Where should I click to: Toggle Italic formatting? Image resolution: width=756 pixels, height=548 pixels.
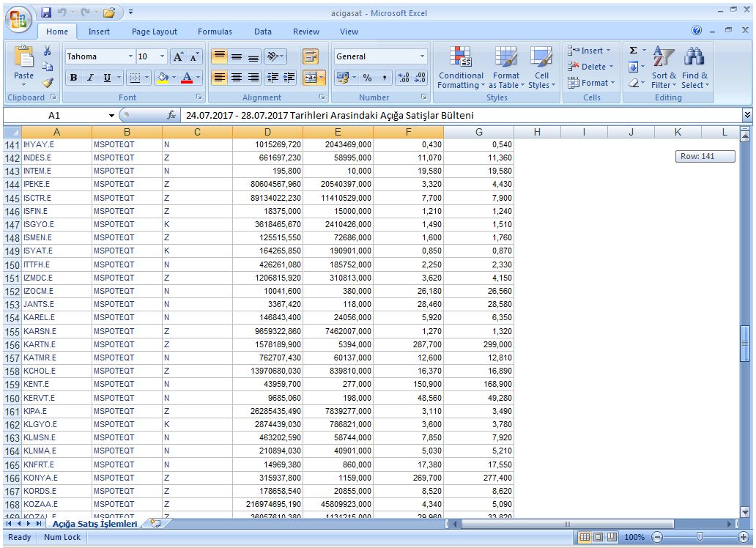click(90, 77)
